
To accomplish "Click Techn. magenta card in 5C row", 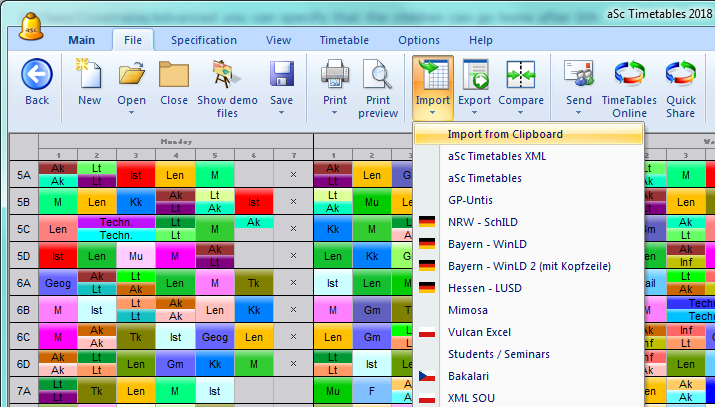I will pyautogui.click(x=116, y=222).
